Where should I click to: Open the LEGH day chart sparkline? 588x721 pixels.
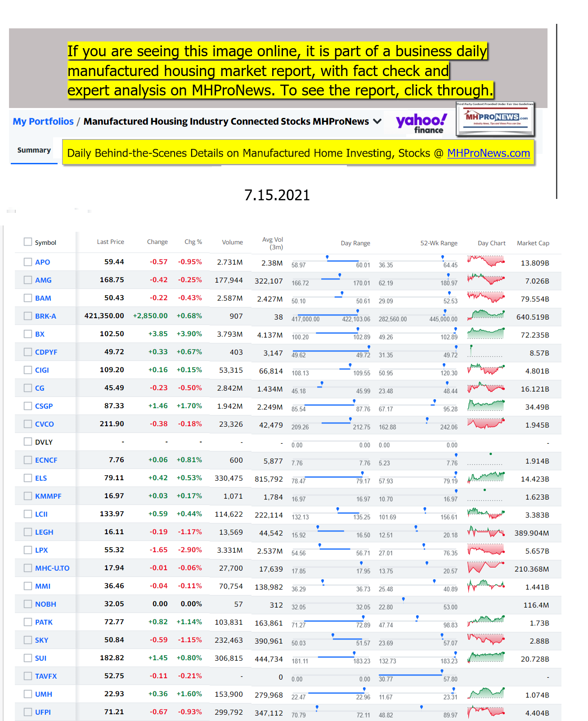click(486, 532)
